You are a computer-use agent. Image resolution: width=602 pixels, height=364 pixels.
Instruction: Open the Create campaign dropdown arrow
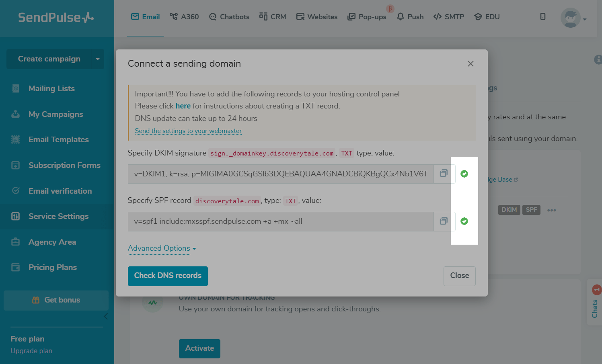pos(97,59)
